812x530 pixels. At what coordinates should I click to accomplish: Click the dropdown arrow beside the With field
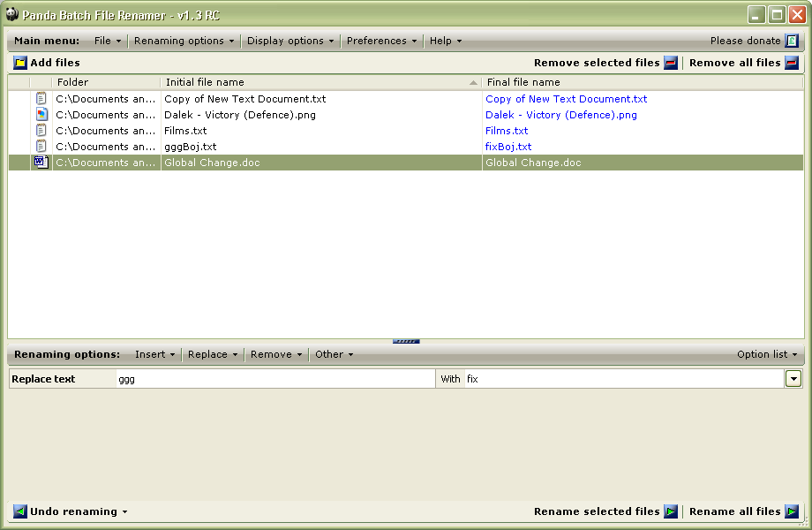pyautogui.click(x=793, y=379)
